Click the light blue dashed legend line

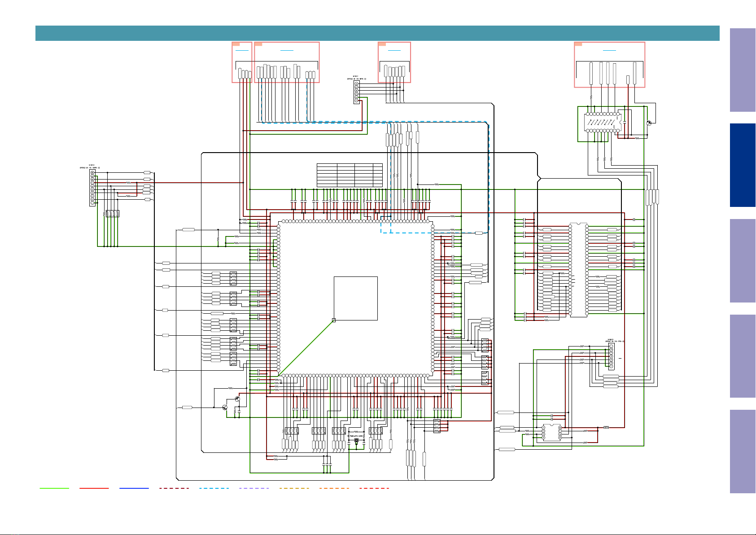(214, 488)
